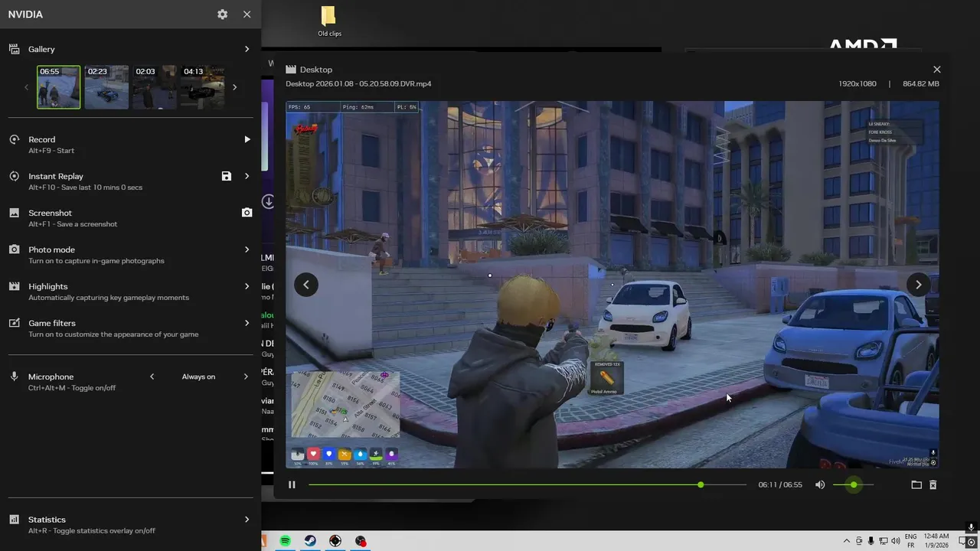Click the 1920x1080 resolution text
The width and height of the screenshot is (980, 551).
[x=857, y=83]
